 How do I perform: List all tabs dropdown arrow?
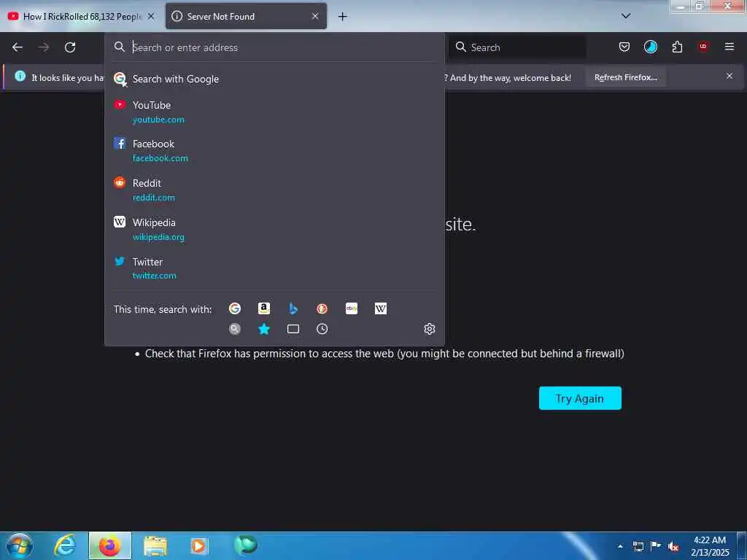[626, 16]
